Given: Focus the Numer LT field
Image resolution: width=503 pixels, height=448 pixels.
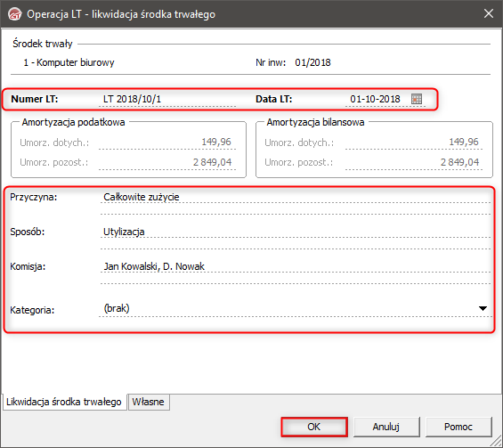Looking at the screenshot, I should [167, 99].
